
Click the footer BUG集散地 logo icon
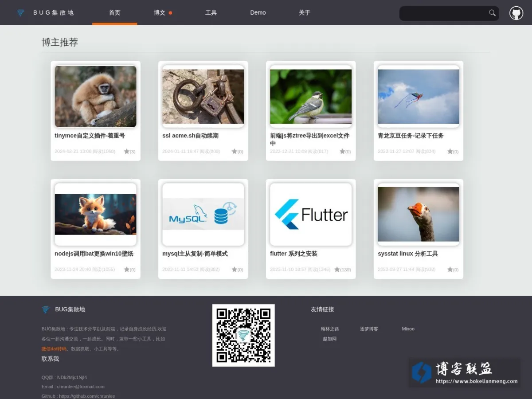tap(45, 309)
